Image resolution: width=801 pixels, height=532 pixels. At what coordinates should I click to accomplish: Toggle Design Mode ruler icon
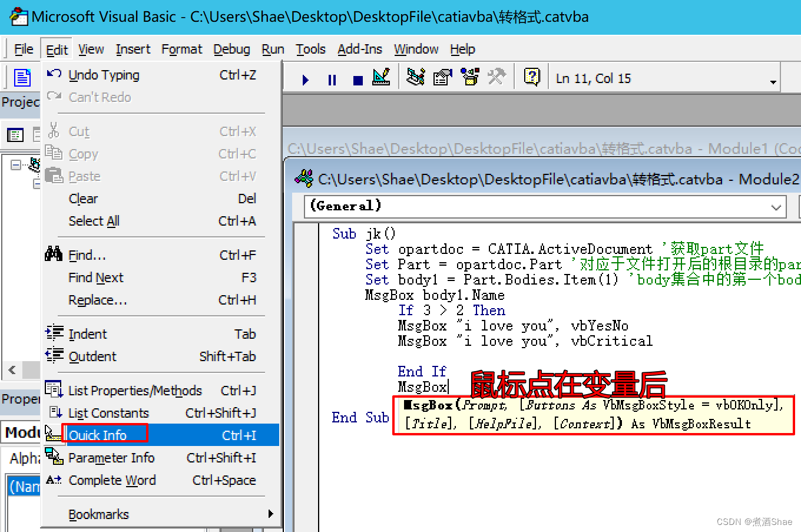coord(382,77)
